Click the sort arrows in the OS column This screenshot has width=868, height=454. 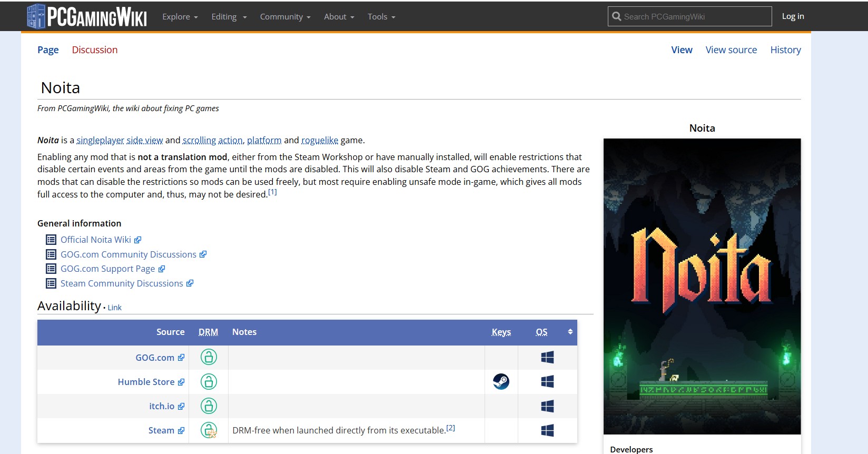(x=570, y=332)
